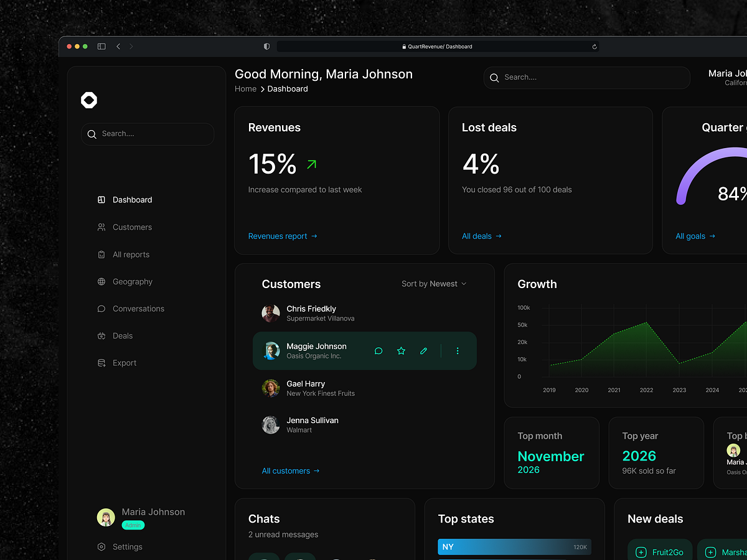Click the Admin badge under Maria Johnson
This screenshot has height=560, width=747.
pos(133,525)
